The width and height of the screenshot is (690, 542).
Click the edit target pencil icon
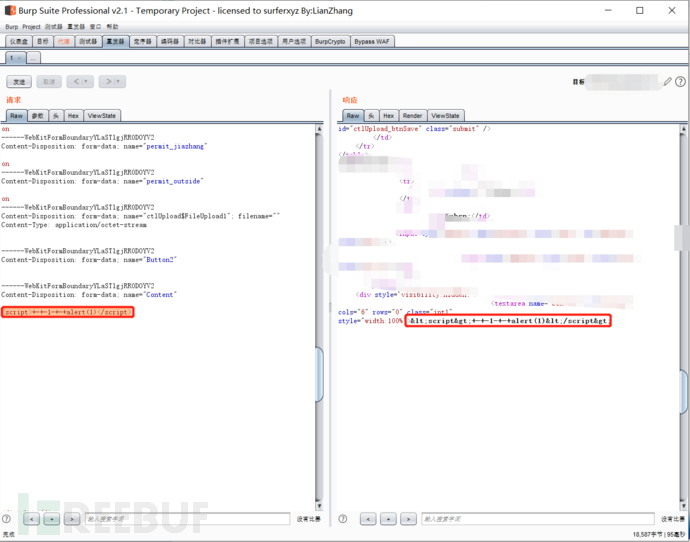tap(668, 81)
